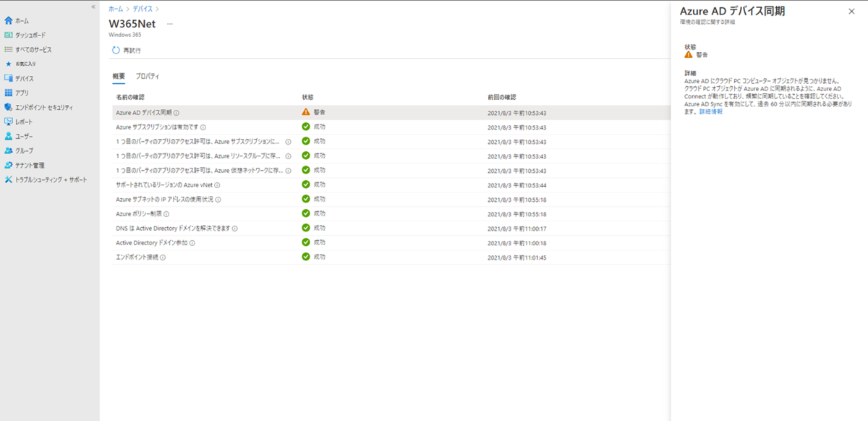
Task: Switch to the プロパティ tab
Action: click(148, 76)
